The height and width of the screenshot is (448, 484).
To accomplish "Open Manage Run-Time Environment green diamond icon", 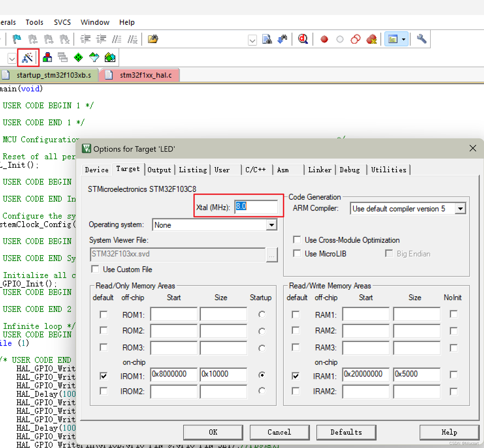I will (78, 57).
